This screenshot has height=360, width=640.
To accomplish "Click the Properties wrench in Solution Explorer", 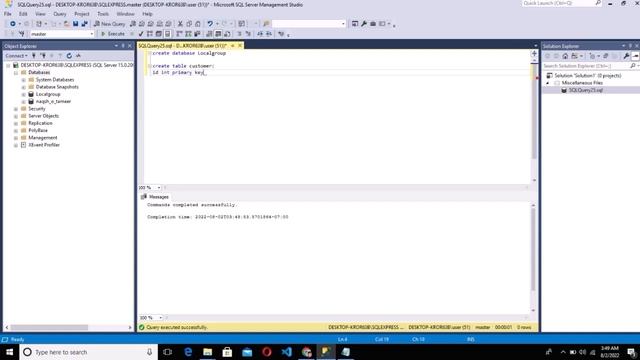I will click(x=627, y=56).
